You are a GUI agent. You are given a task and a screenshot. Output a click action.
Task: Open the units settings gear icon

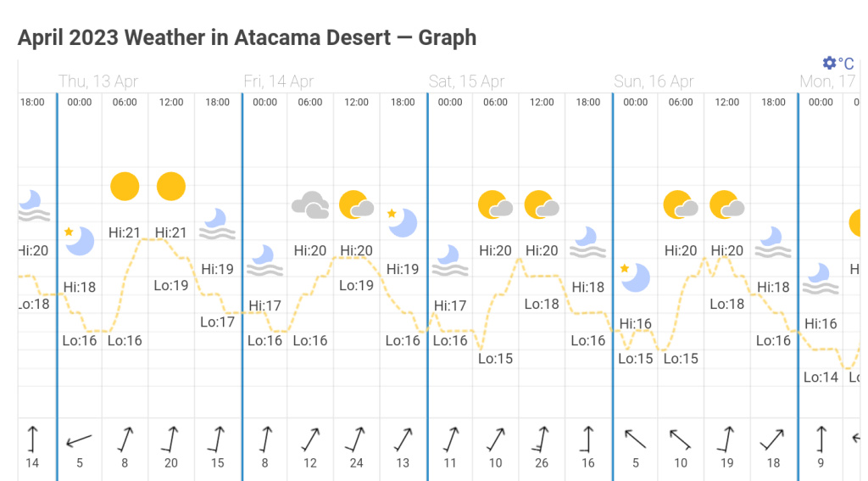click(829, 64)
